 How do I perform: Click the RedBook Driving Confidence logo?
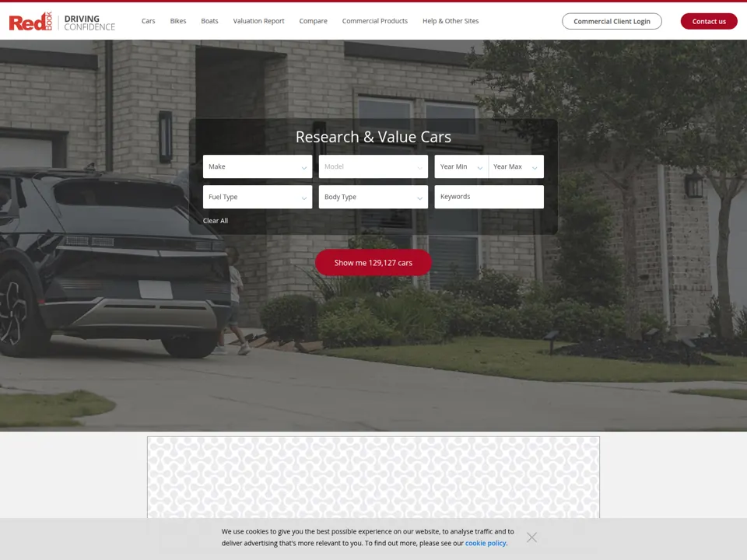pyautogui.click(x=62, y=22)
